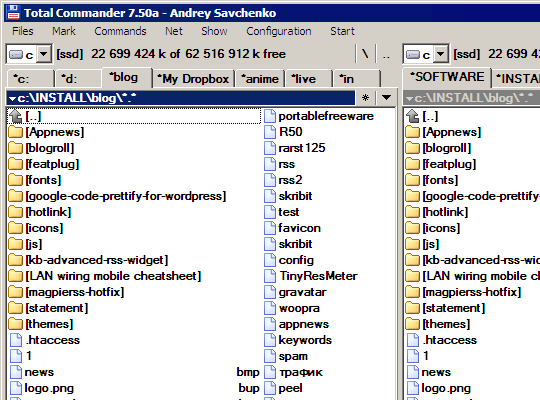Screen dimensions: 540x400
Task: Switch to the *in tab
Action: click(357, 79)
